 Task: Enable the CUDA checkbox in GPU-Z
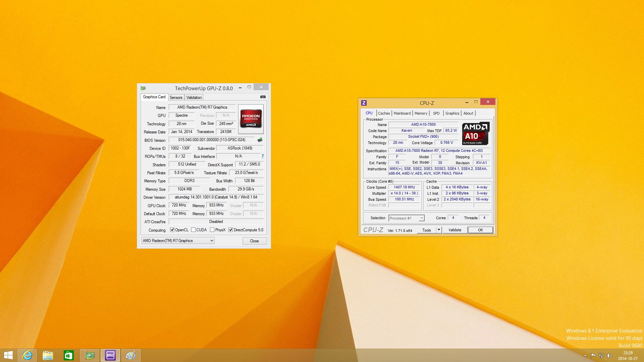click(x=194, y=230)
